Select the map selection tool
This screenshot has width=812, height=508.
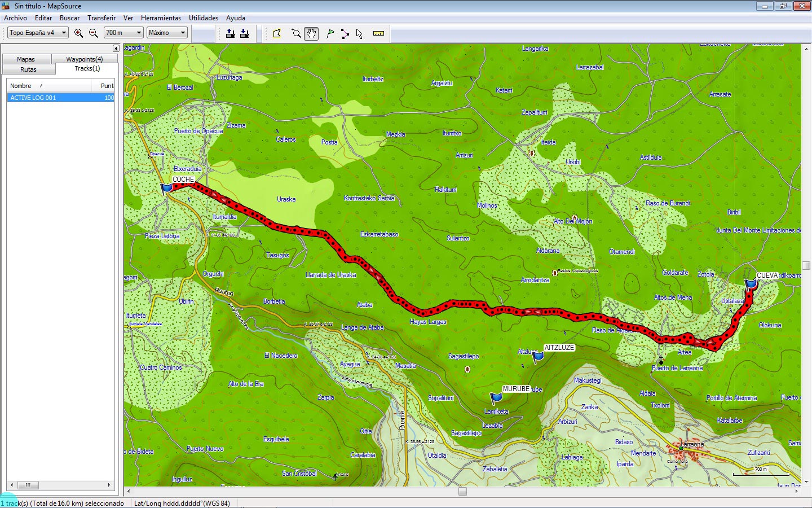click(277, 33)
